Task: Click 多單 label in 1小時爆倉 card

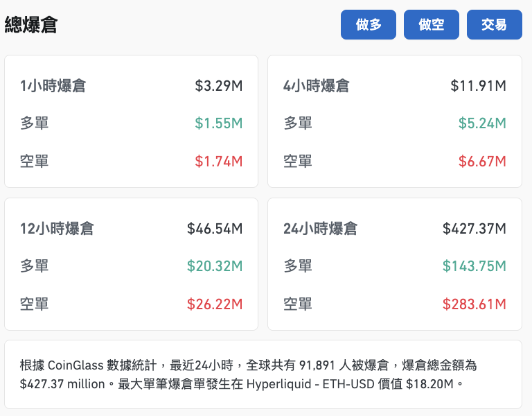Action: click(x=34, y=123)
